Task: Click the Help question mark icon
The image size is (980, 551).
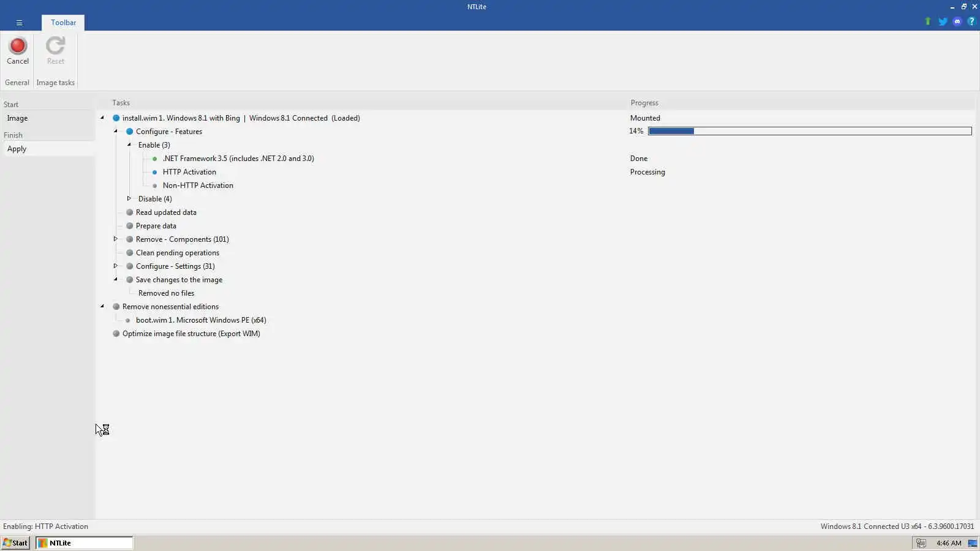Action: pos(971,21)
